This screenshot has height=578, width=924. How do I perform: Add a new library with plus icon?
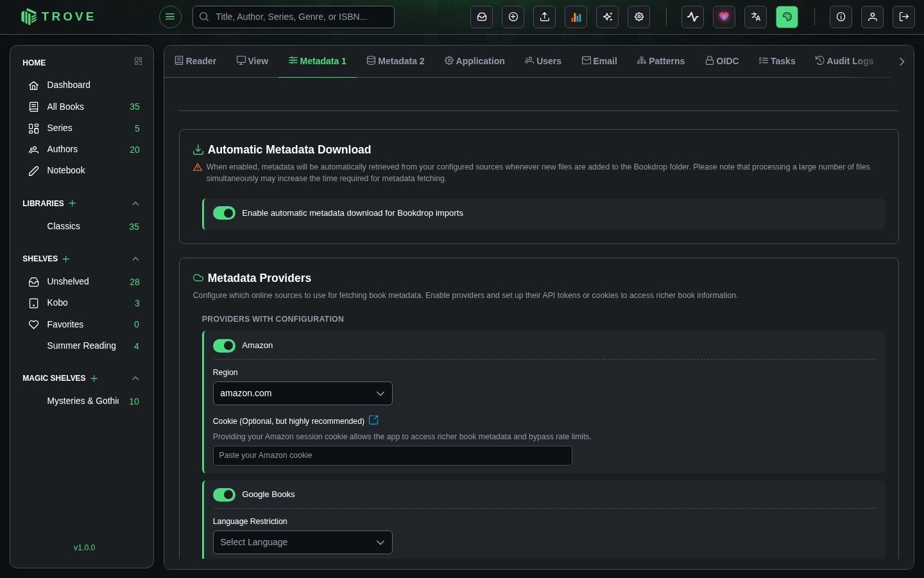click(x=73, y=203)
